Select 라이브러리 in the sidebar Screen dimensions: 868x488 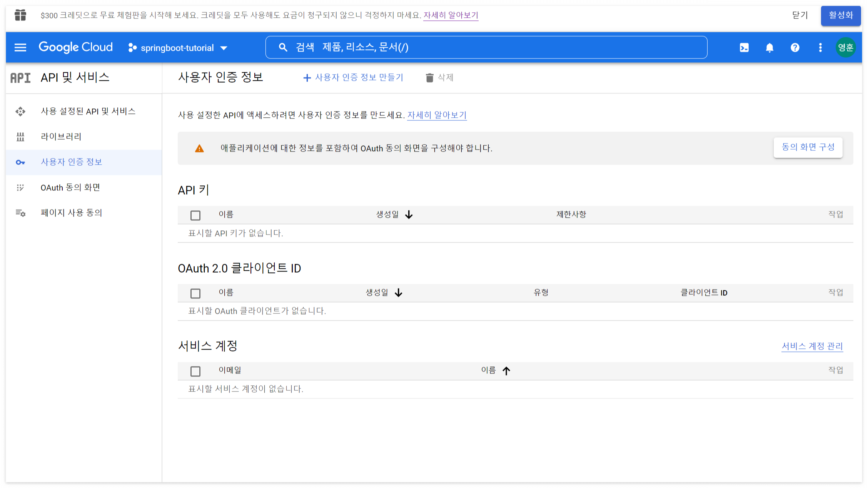61,137
